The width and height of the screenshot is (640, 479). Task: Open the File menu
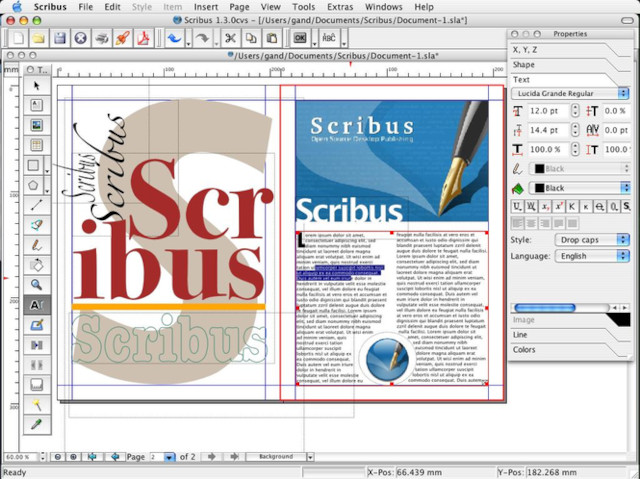pyautogui.click(x=85, y=7)
